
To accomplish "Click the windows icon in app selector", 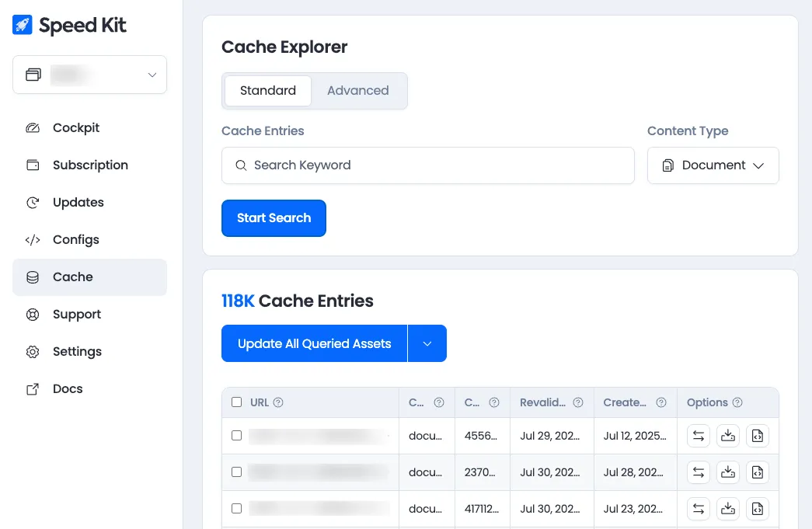I will 33,75.
